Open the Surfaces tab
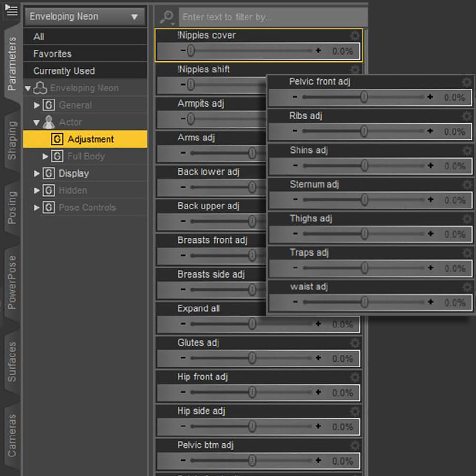The height and width of the screenshot is (476, 476). (x=11, y=362)
